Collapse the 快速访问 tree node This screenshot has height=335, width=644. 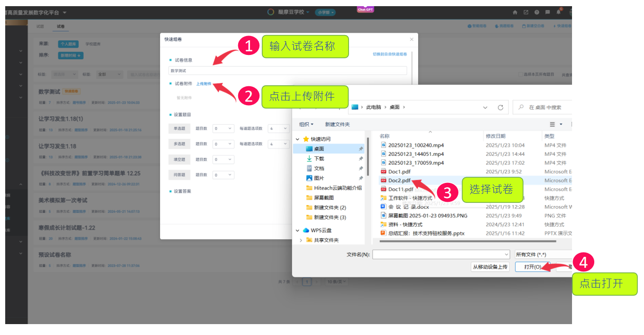tap(297, 139)
